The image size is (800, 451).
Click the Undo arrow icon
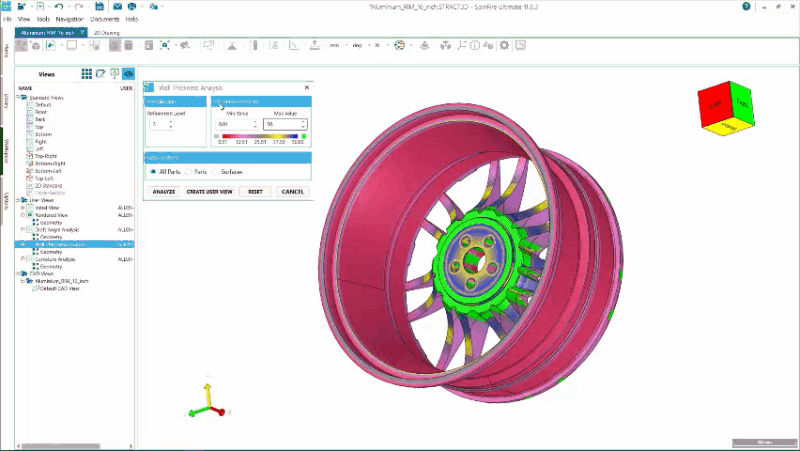click(x=60, y=6)
